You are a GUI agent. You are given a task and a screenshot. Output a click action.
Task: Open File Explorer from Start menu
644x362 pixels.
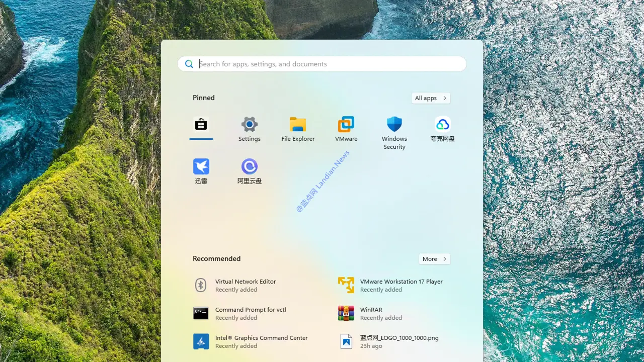pyautogui.click(x=297, y=125)
